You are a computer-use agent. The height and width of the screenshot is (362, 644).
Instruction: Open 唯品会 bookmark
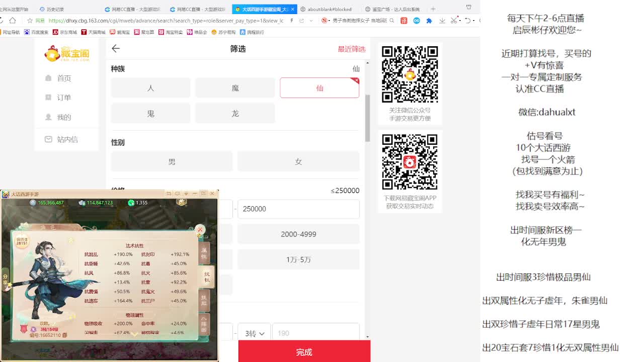[197, 32]
